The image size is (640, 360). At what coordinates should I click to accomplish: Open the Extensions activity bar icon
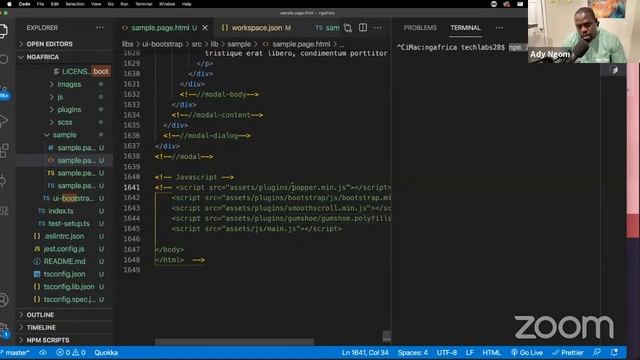4,150
